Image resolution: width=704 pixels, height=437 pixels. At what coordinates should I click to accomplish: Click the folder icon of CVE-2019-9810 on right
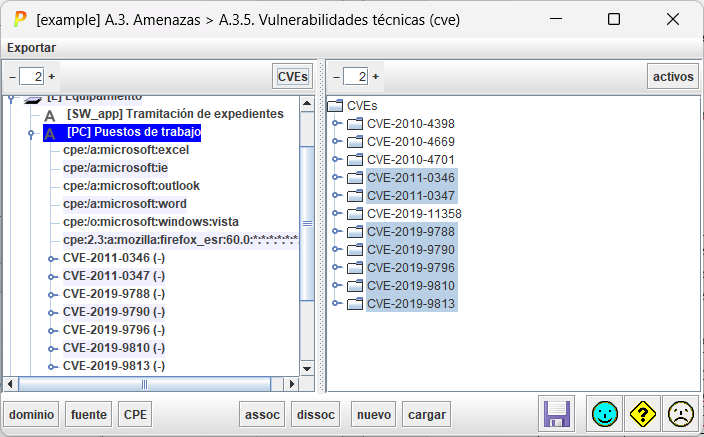pos(355,285)
